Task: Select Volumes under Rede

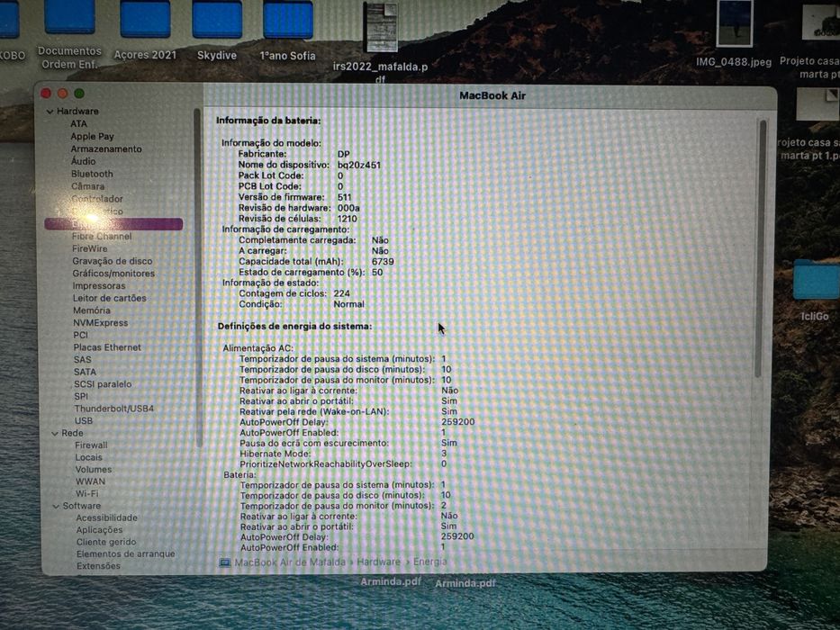Action: [x=94, y=470]
